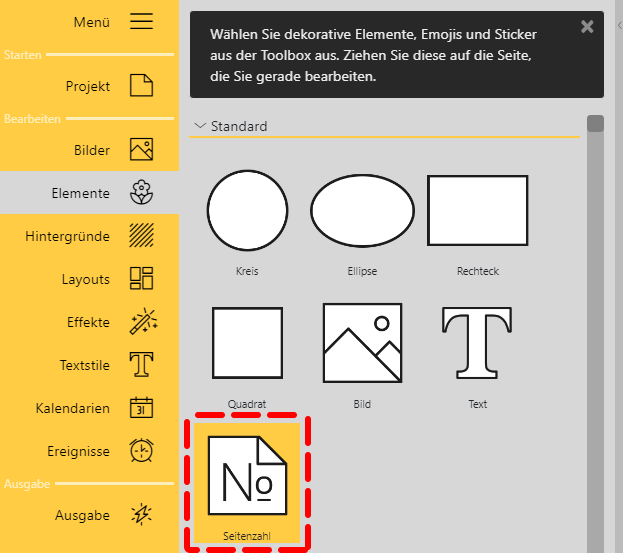Go to the Bilder section label

[92, 150]
